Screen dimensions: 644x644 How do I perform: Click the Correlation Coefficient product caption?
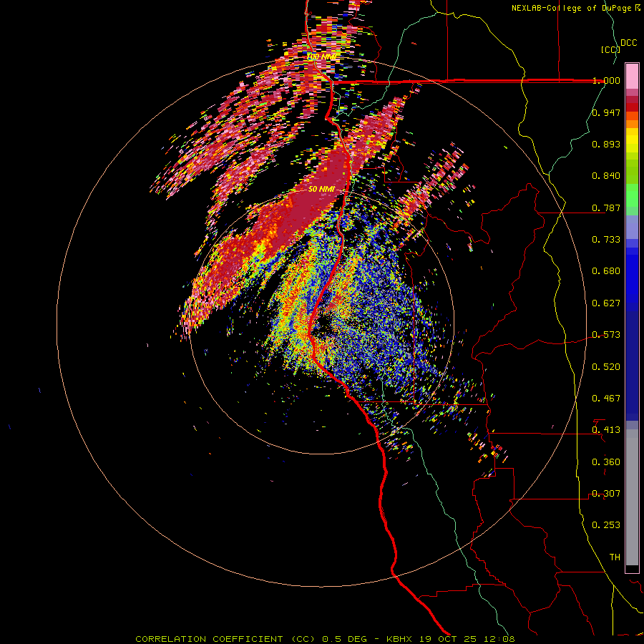click(325, 639)
